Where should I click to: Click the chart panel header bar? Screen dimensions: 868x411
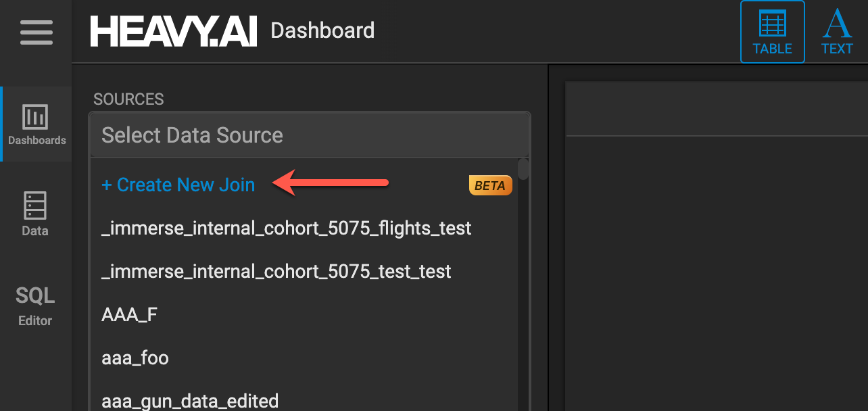coord(717,109)
